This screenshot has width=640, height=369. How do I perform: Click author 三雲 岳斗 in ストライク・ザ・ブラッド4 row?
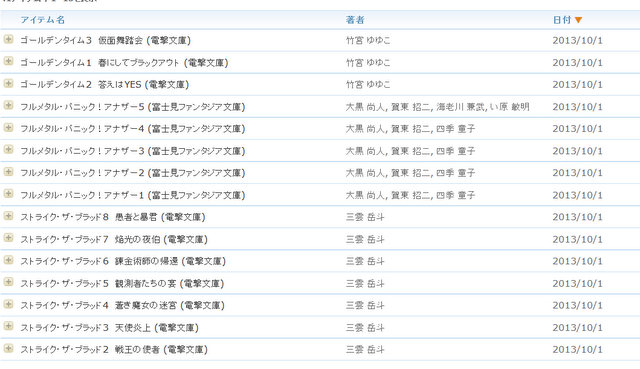(x=365, y=305)
